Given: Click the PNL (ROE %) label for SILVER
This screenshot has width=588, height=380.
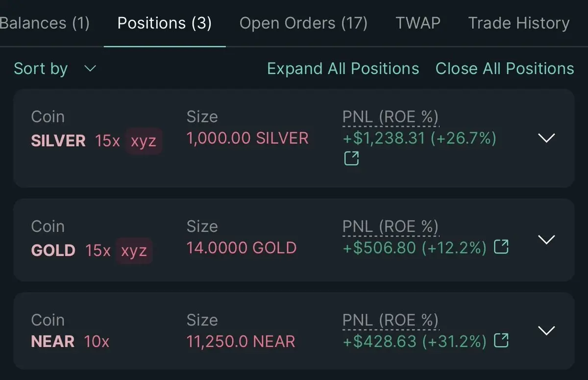Looking at the screenshot, I should tap(390, 117).
